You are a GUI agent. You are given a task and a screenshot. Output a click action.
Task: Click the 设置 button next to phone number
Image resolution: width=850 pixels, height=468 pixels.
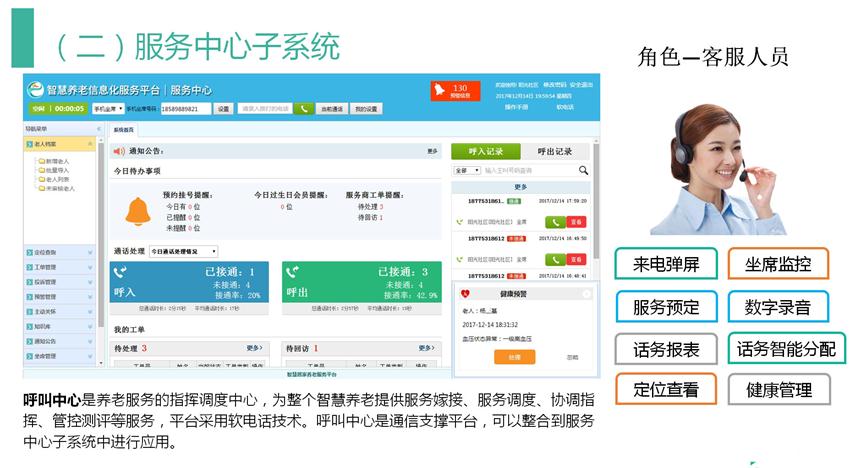[x=223, y=108]
